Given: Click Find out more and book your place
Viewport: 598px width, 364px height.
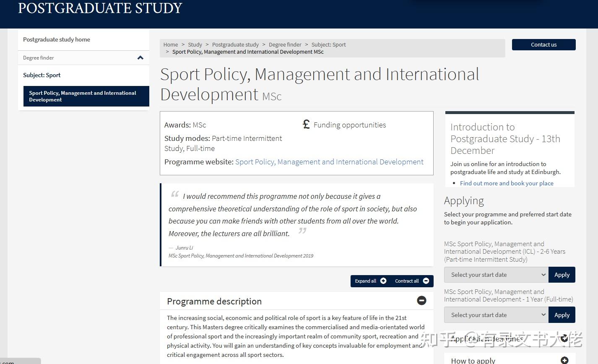Looking at the screenshot, I should pos(507,183).
